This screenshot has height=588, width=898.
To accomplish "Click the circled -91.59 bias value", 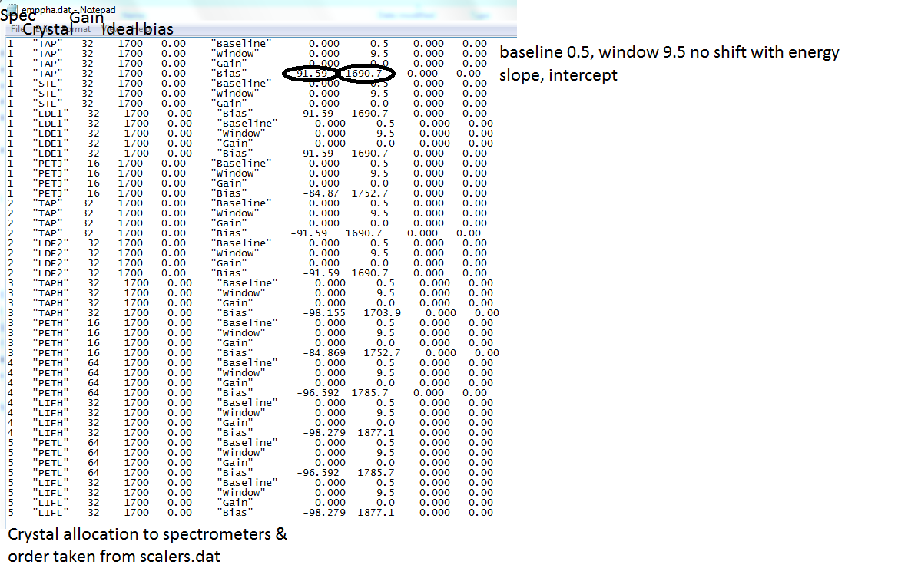I will [309, 74].
